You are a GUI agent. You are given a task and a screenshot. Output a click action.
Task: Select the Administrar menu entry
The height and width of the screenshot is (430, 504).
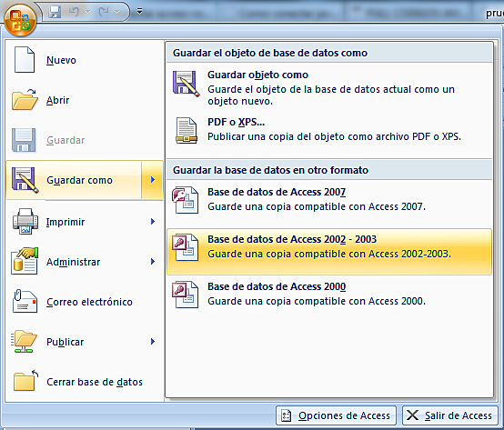[x=85, y=262]
